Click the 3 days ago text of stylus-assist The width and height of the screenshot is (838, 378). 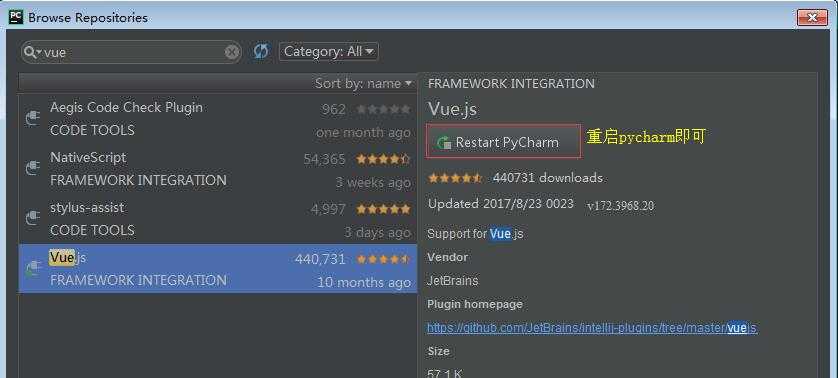point(377,232)
